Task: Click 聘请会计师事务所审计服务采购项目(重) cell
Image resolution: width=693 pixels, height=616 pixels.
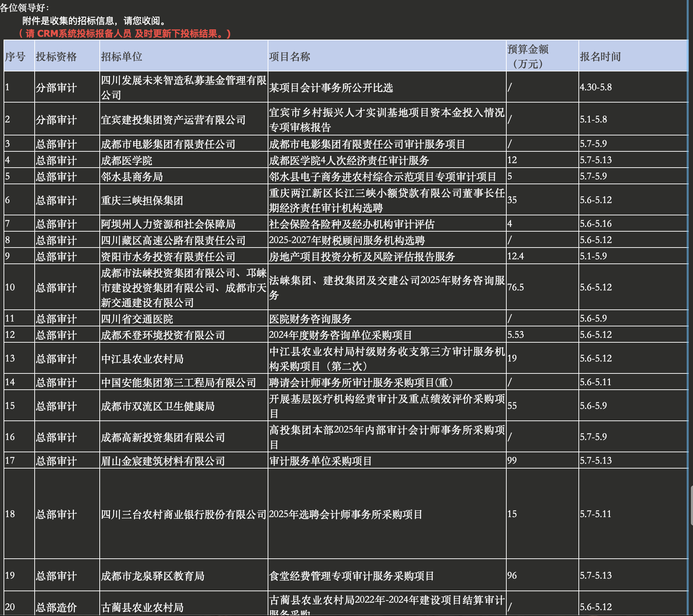Action: click(x=387, y=382)
